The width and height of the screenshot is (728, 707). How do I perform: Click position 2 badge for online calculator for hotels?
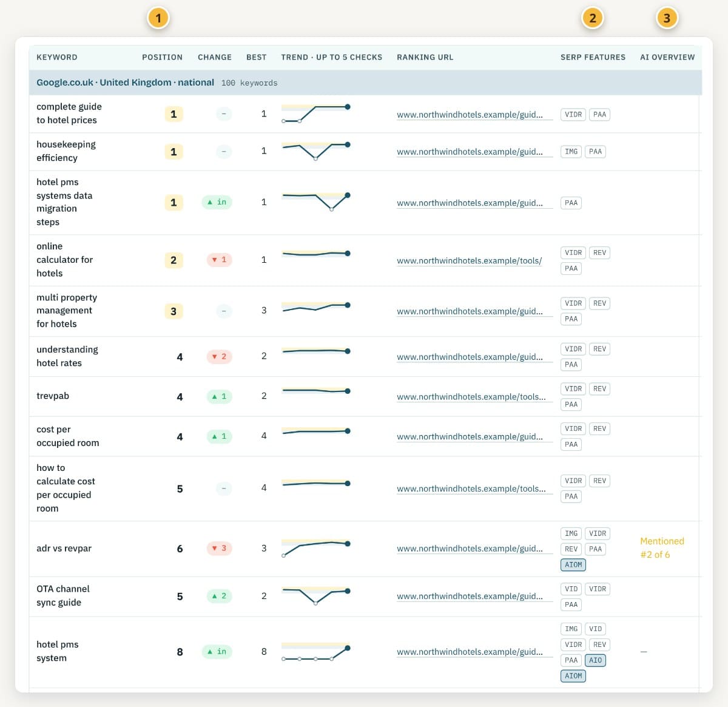[x=174, y=260]
